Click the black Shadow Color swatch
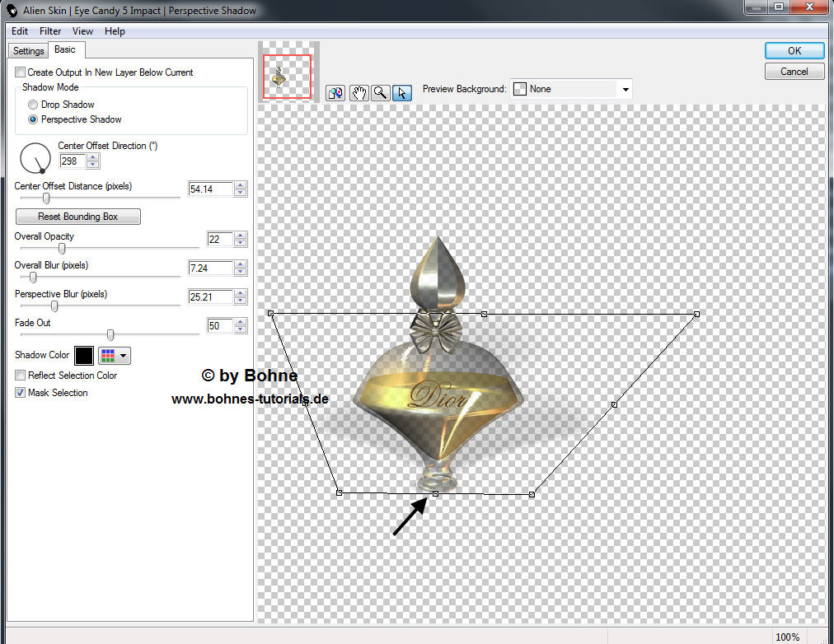Viewport: 834px width, 644px height. point(84,356)
